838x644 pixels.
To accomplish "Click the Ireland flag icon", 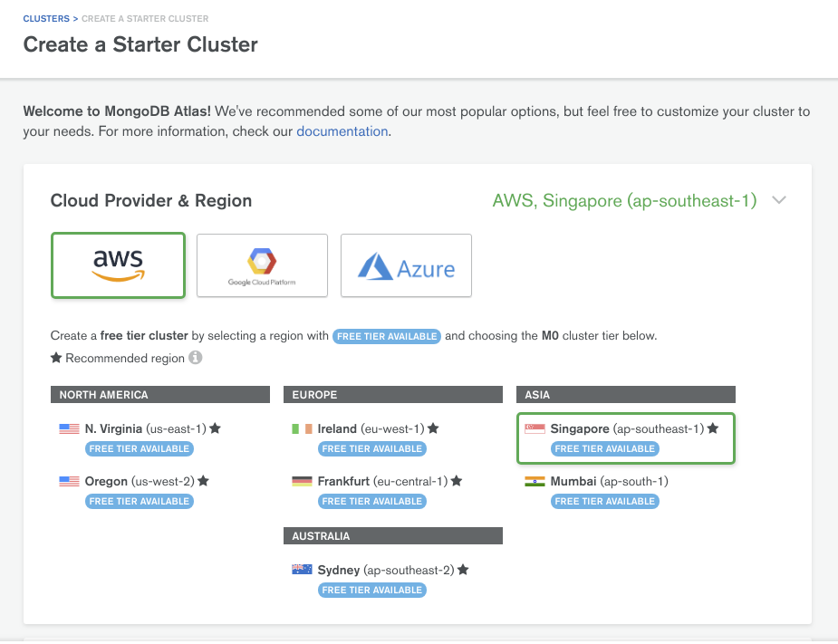I will (302, 428).
